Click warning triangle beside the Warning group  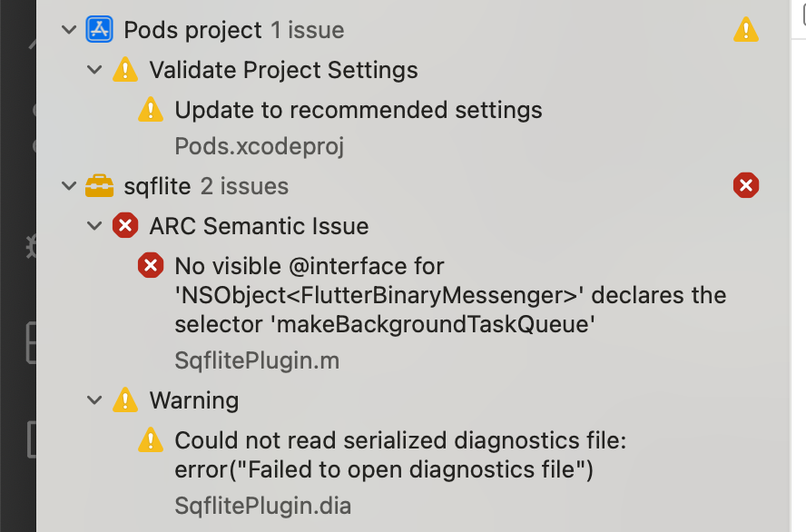pos(125,399)
